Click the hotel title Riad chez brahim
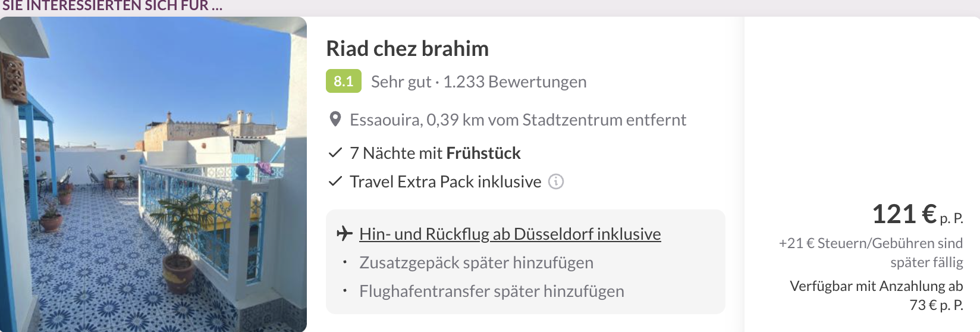Image resolution: width=980 pixels, height=332 pixels. pyautogui.click(x=407, y=49)
